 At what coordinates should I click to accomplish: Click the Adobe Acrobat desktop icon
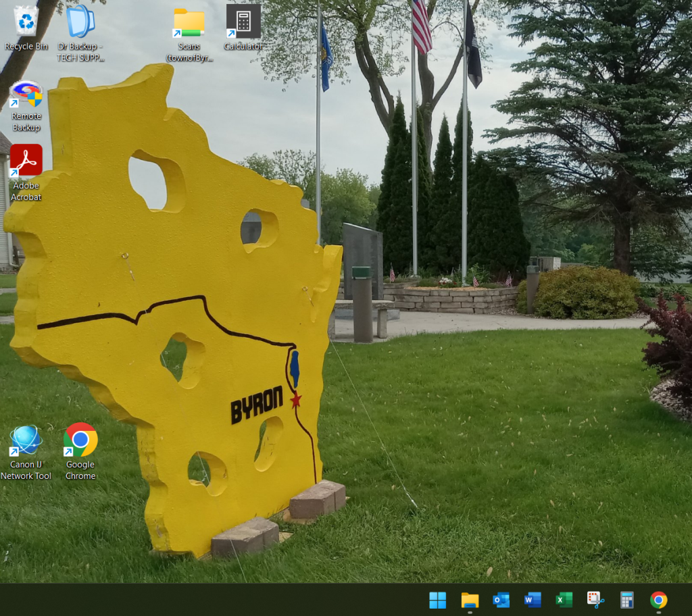(x=26, y=161)
